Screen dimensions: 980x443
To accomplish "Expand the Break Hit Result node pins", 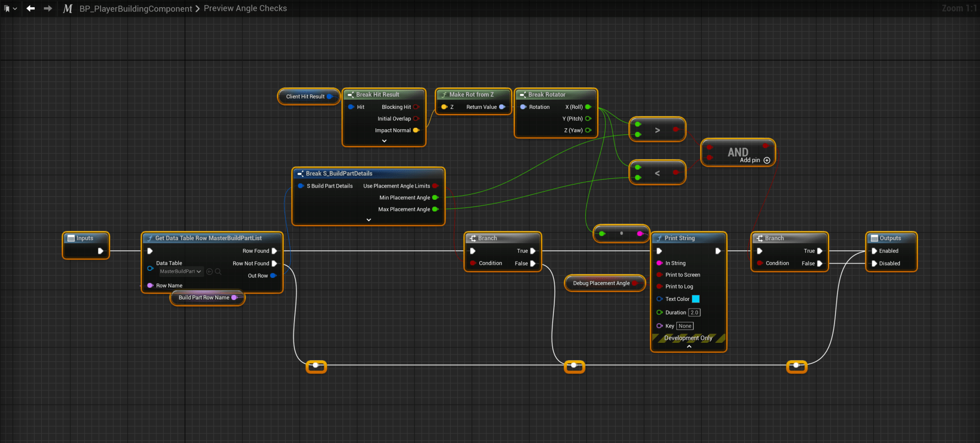I will [x=384, y=141].
